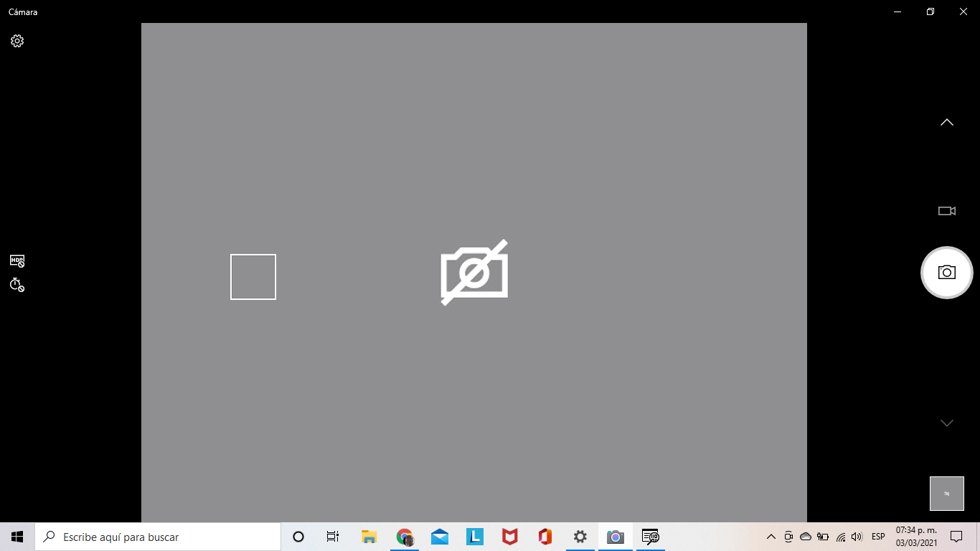
Task: Click the up chevron above video mode
Action: [946, 123]
